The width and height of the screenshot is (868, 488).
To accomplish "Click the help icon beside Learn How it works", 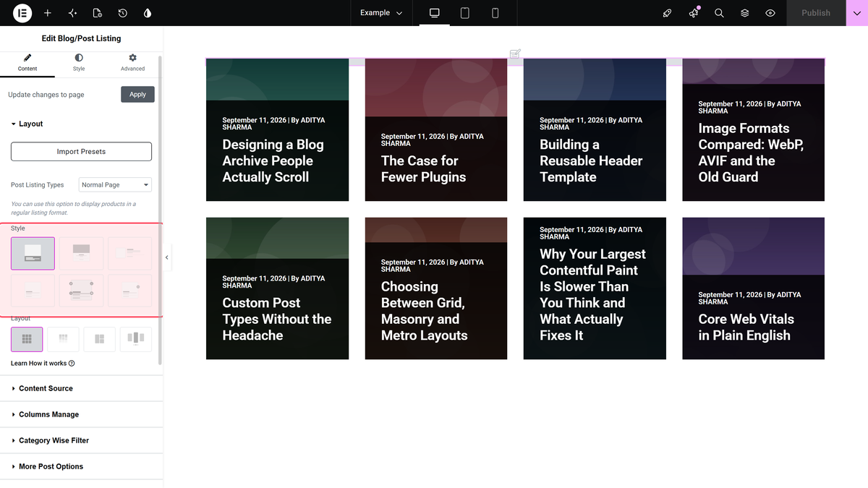I will click(x=72, y=364).
